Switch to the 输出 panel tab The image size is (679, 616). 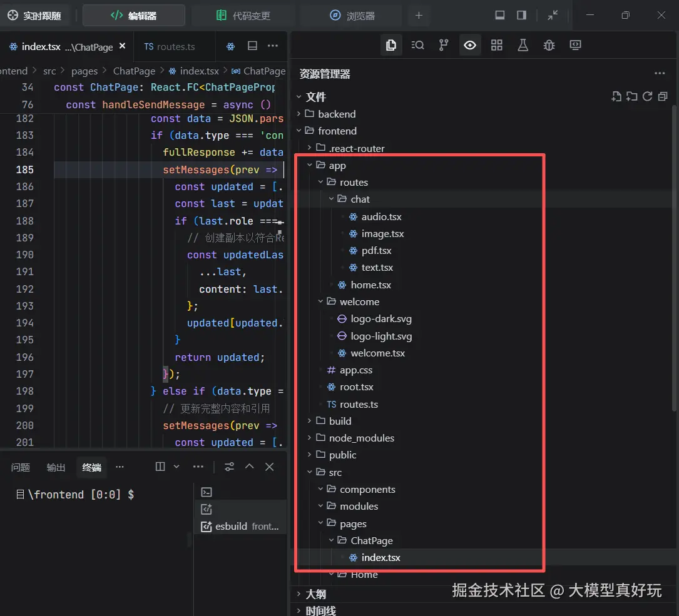pyautogui.click(x=56, y=467)
